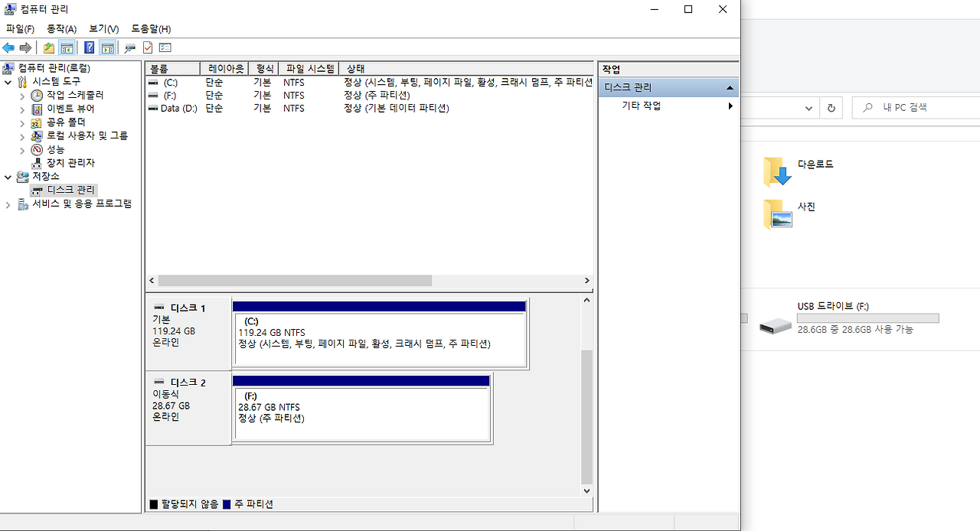
Task: Click the refresh button in Explorer address bar
Action: [831, 108]
